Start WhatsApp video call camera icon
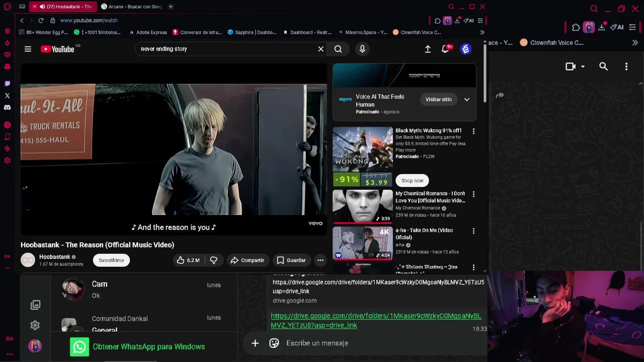 (x=571, y=66)
